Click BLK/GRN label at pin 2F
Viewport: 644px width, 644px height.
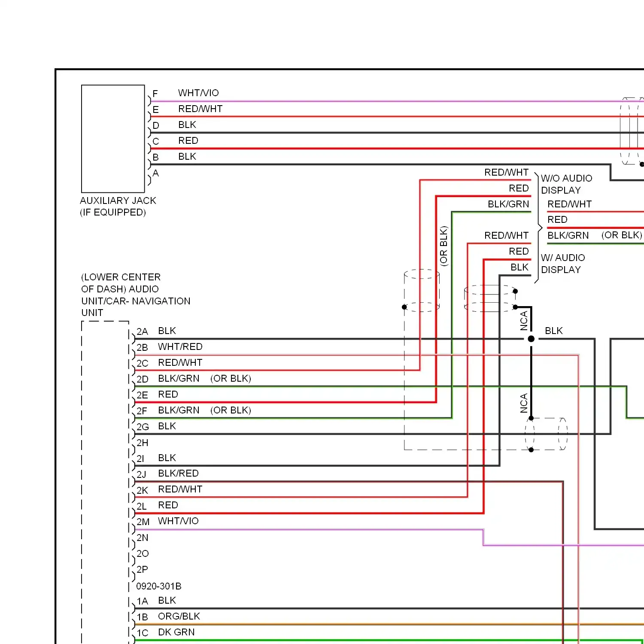tap(179, 410)
